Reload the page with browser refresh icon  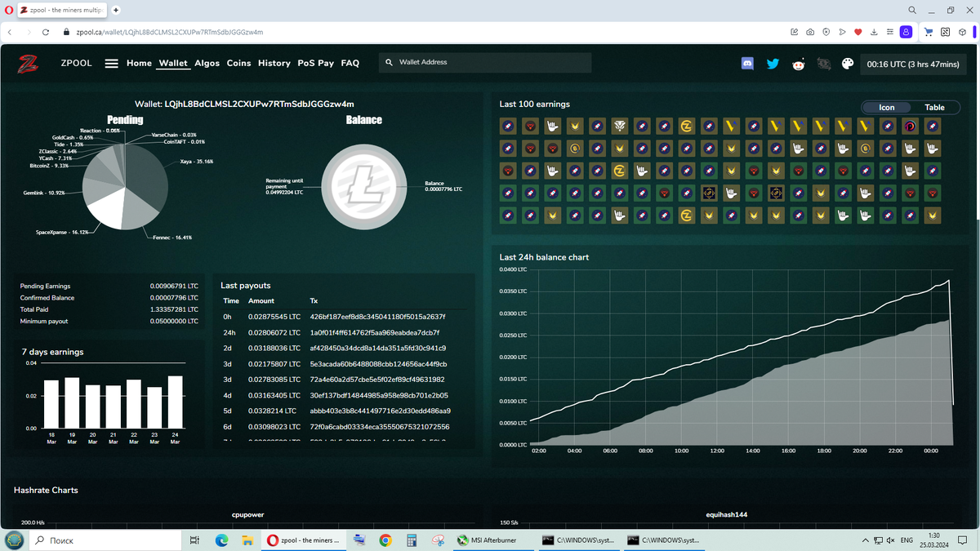tap(47, 33)
